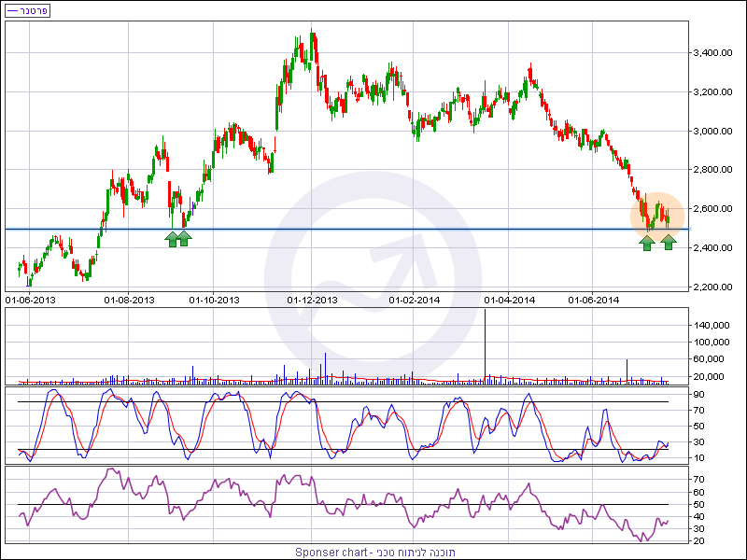Select the 01-04-2014 date label
747x560 pixels.
click(x=509, y=300)
